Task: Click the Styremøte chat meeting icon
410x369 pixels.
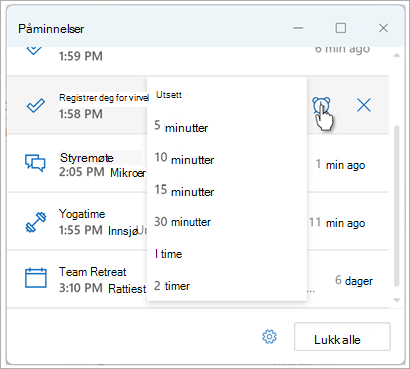Action: (35, 163)
